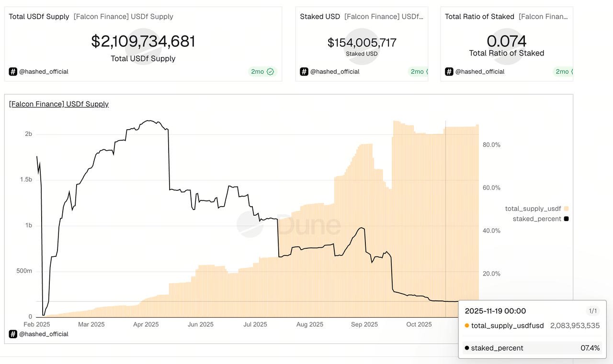Click the hashtag icon on Total USDf Supply card
Image resolution: width=613 pixels, height=364 pixels.
tap(12, 72)
